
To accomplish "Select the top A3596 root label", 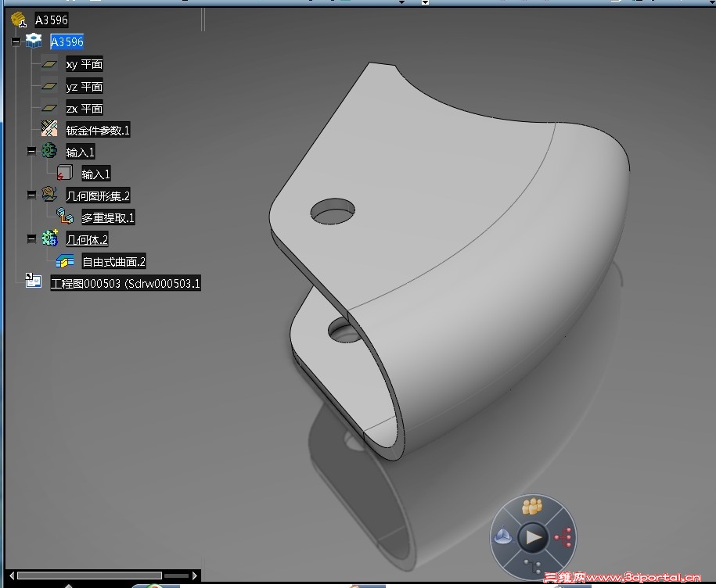I will (x=51, y=20).
